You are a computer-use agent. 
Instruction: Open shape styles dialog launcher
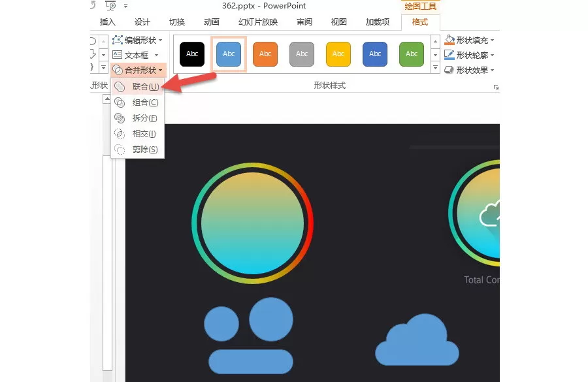click(x=496, y=88)
